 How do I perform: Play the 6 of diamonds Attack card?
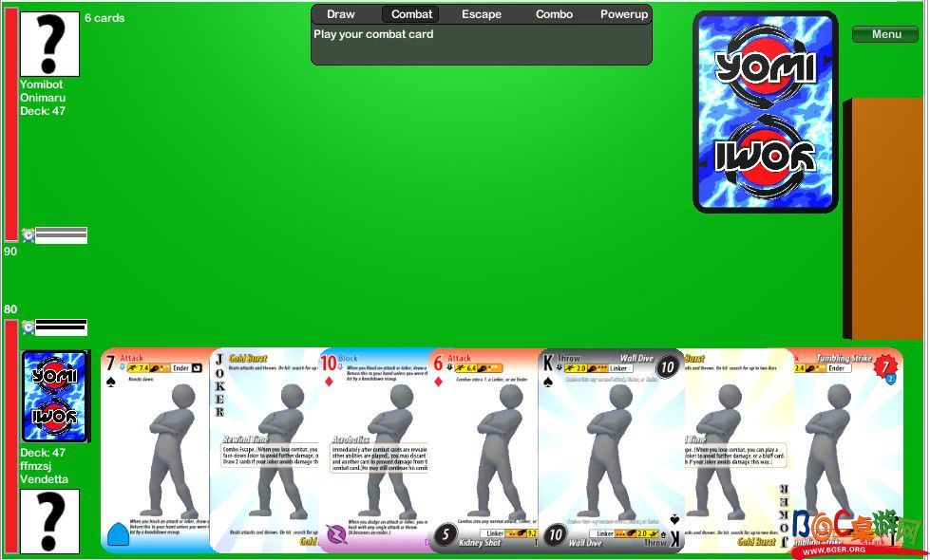coord(484,450)
